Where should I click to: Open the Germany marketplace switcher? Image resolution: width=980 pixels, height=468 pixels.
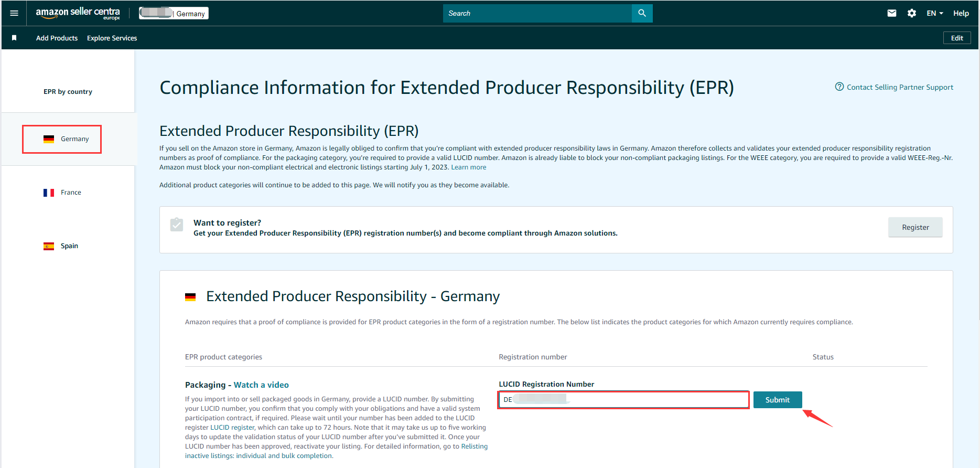tap(174, 13)
